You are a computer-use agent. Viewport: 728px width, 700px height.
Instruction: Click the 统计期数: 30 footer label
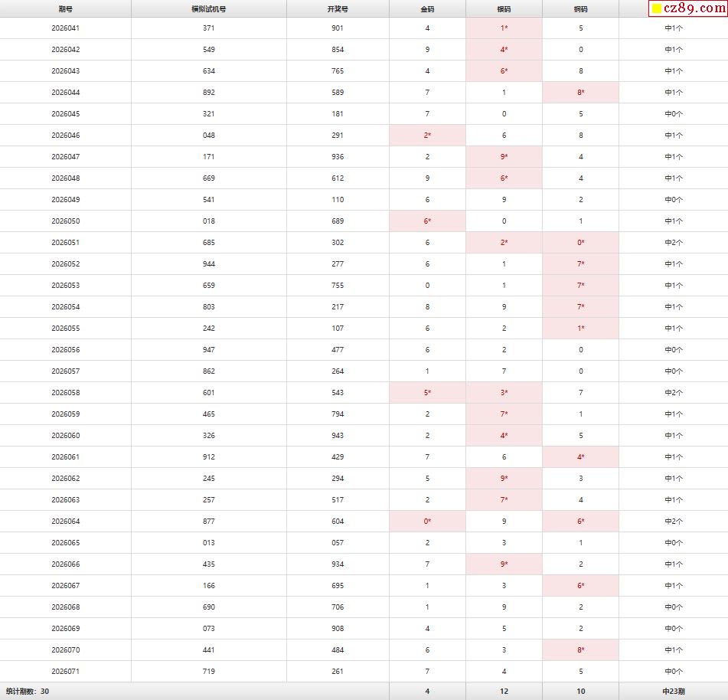pyautogui.click(x=28, y=691)
